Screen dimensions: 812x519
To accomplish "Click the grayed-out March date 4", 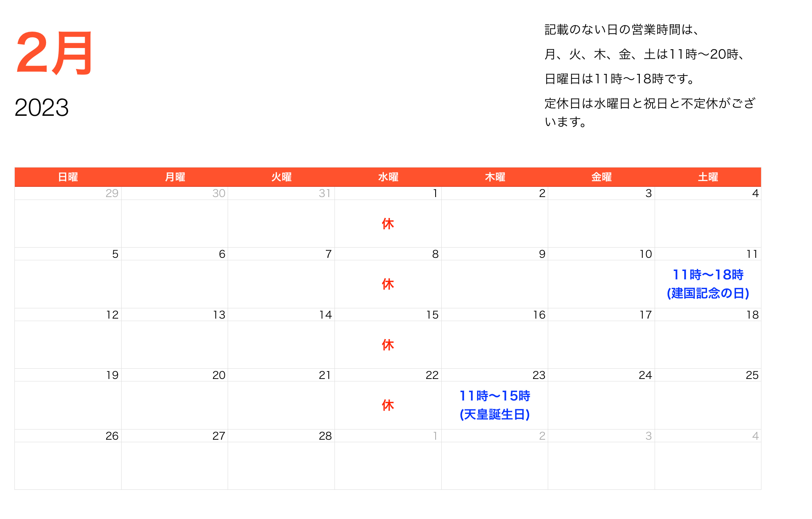I will click(x=755, y=436).
